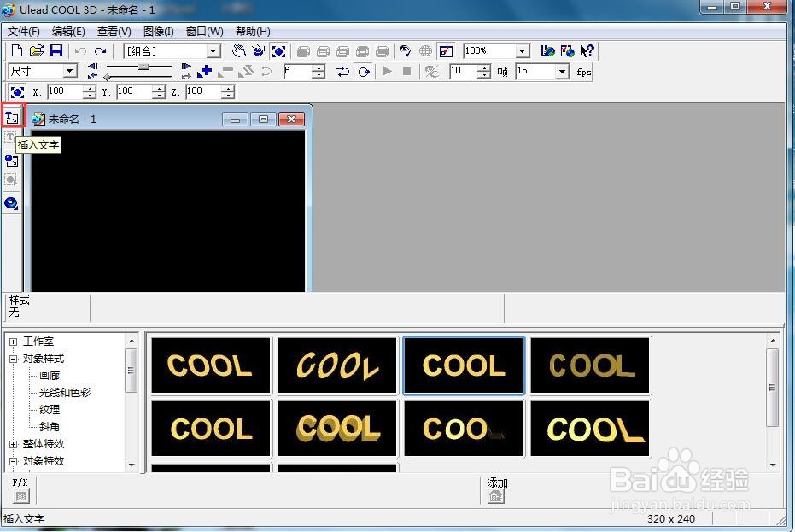
Task: Create a new blank document
Action: click(x=17, y=50)
